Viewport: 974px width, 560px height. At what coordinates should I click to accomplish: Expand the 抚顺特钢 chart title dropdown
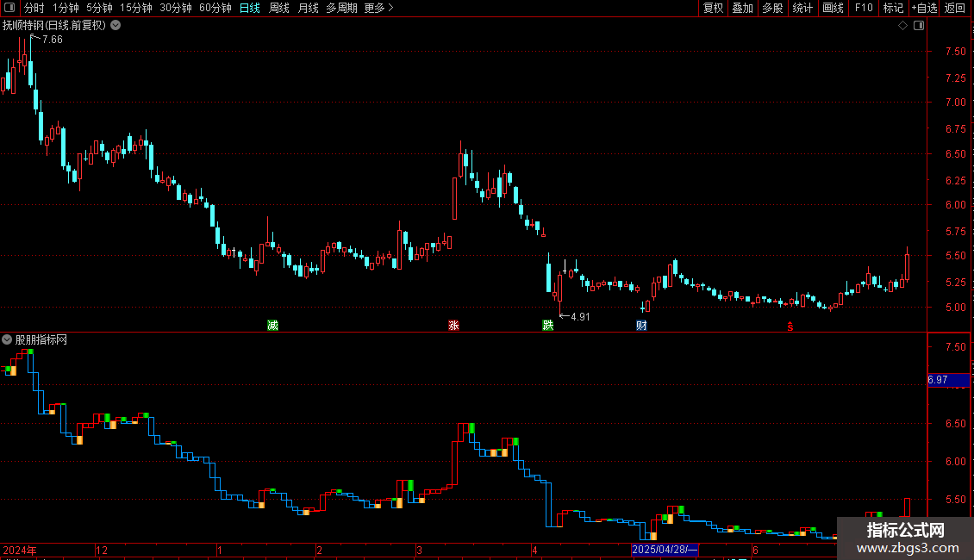(x=116, y=26)
